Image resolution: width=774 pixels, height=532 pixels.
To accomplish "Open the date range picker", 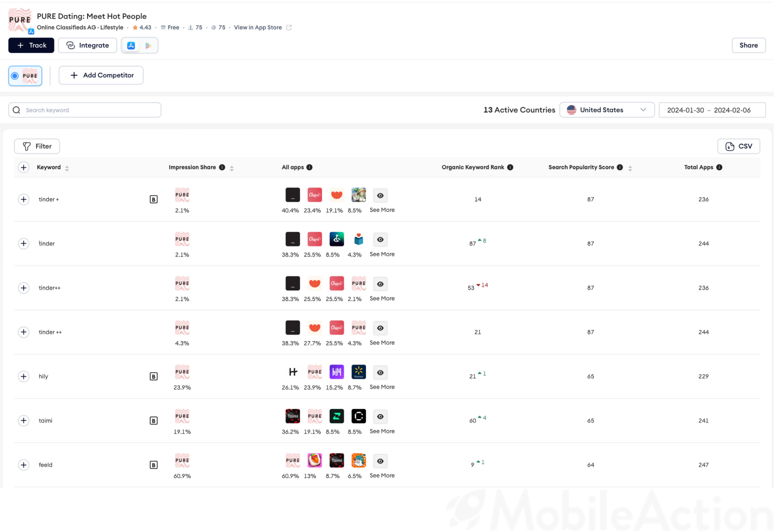I will click(x=712, y=110).
